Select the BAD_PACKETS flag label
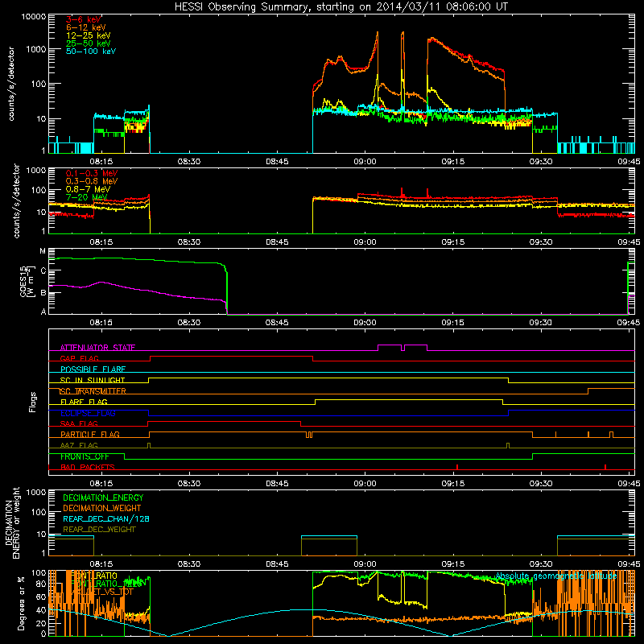644x644 pixels. tap(88, 468)
